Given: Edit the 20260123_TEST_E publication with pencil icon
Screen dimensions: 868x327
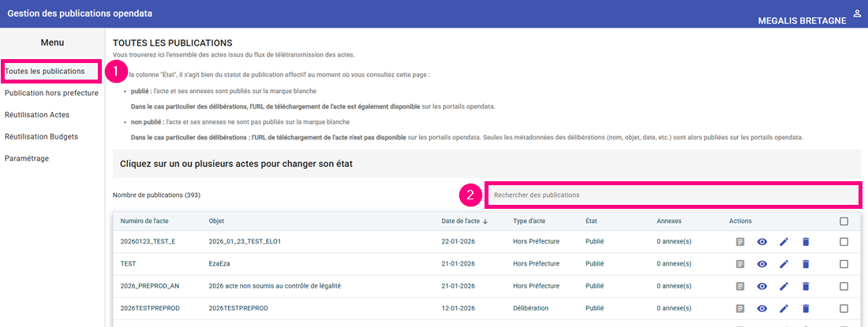Looking at the screenshot, I should pos(784,242).
